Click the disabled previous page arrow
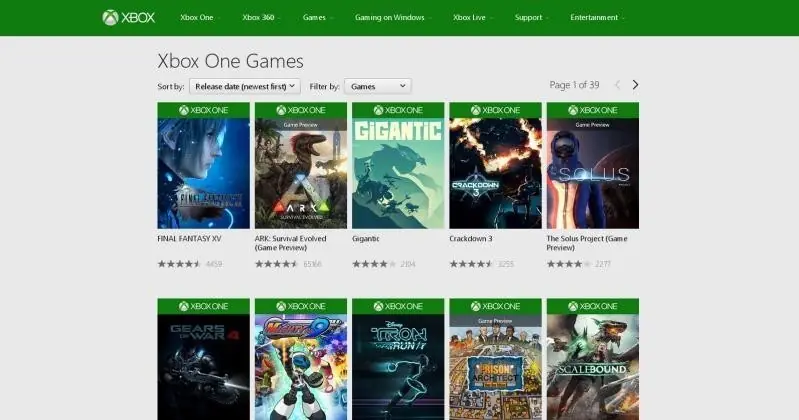Screen dimensions: 799x420 pyautogui.click(x=617, y=85)
